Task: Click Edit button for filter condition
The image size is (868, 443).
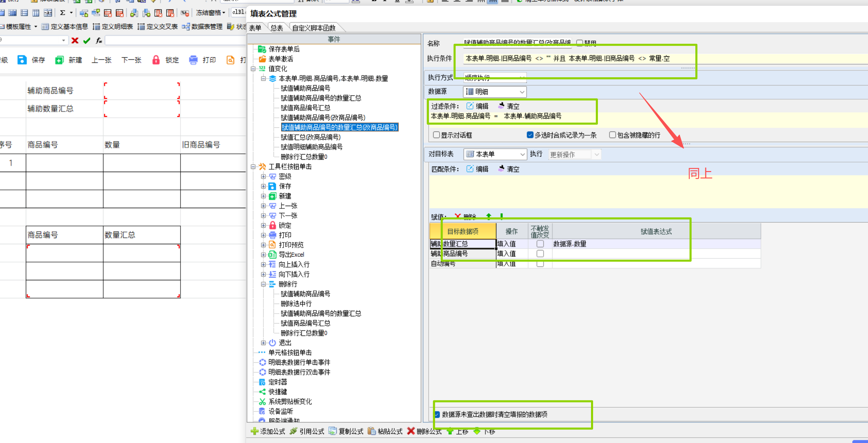Action: pos(478,106)
